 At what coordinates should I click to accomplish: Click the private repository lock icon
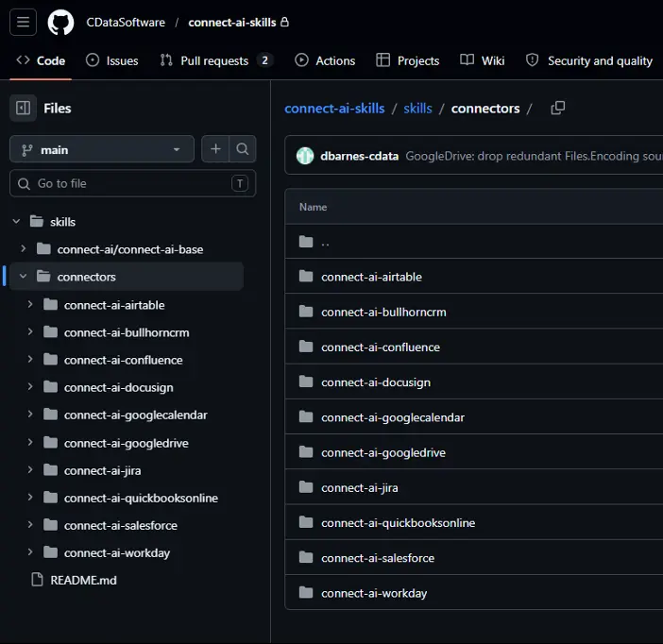pyautogui.click(x=285, y=22)
